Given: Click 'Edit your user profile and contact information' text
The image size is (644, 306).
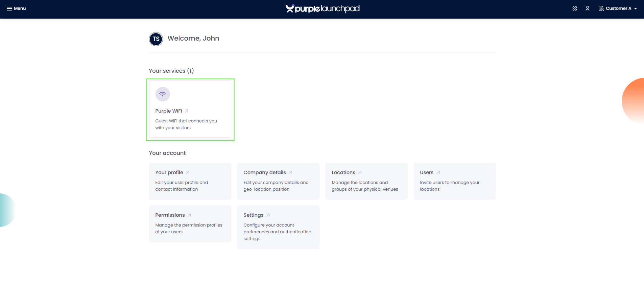Looking at the screenshot, I should coord(182,186).
